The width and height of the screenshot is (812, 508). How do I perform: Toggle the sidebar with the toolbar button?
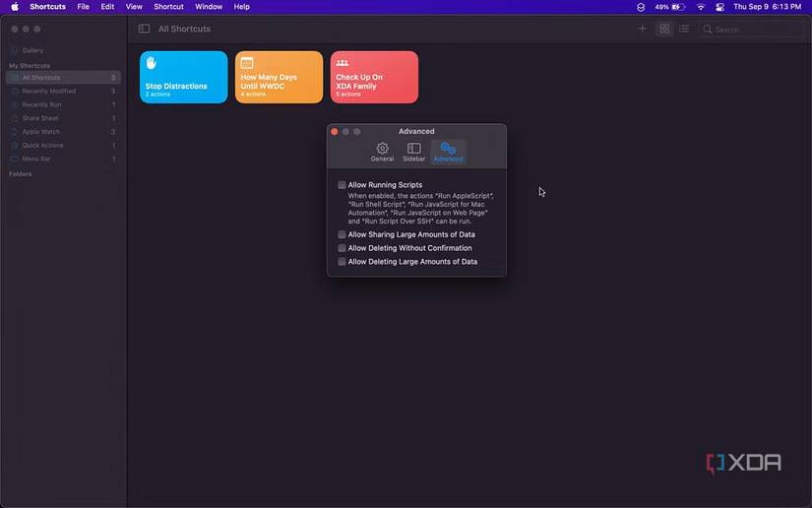click(x=144, y=29)
